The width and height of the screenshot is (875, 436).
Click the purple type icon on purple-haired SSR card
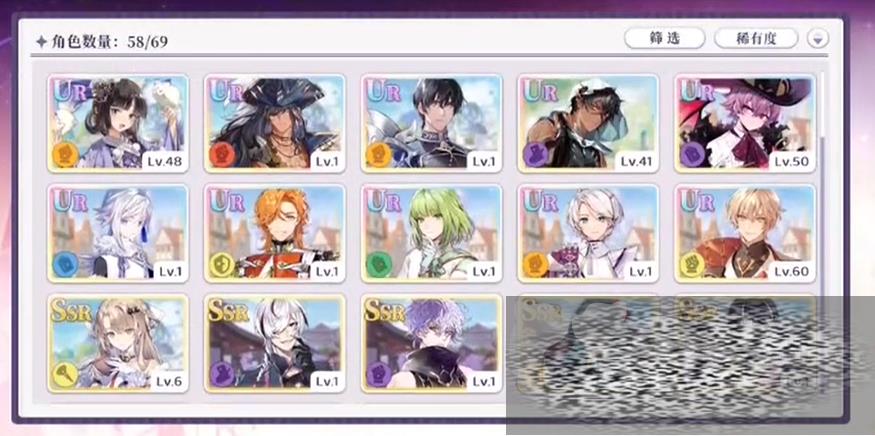click(x=378, y=375)
